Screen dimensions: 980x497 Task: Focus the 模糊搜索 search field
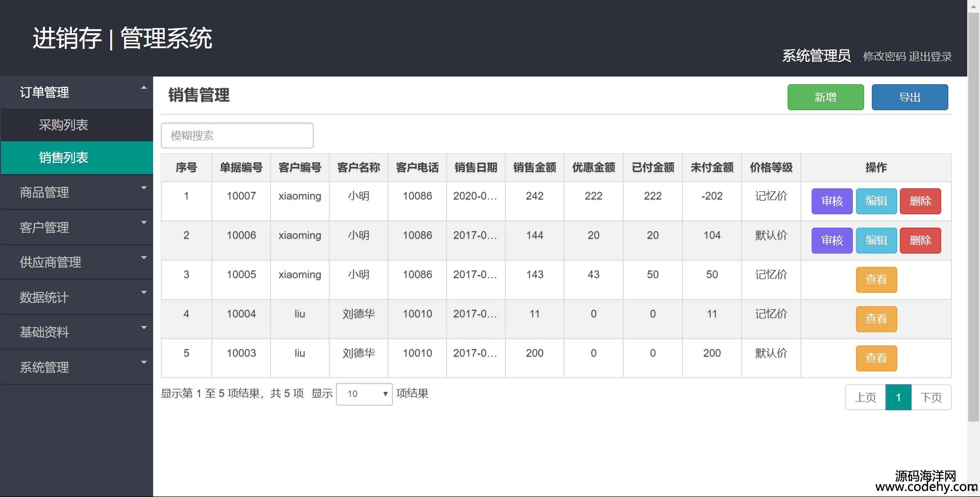pyautogui.click(x=237, y=136)
